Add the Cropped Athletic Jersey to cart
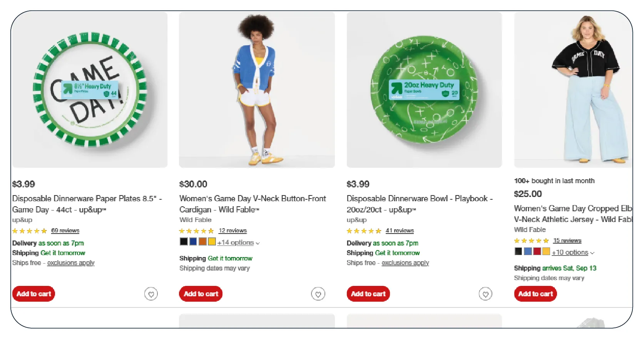The image size is (644, 339). point(535,294)
